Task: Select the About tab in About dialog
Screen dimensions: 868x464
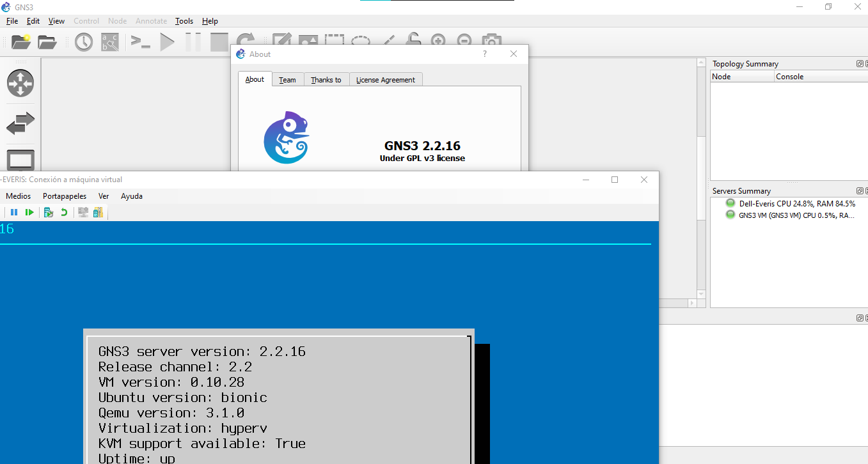Action: point(255,79)
